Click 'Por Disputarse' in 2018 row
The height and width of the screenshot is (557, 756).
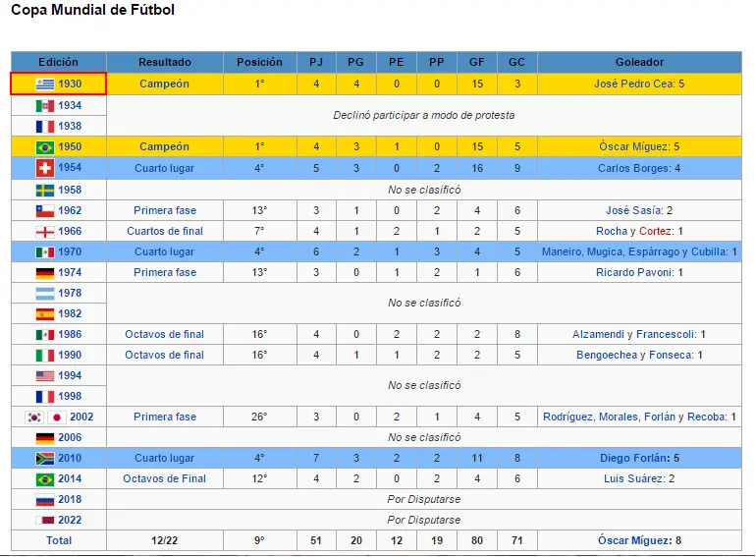[424, 500]
